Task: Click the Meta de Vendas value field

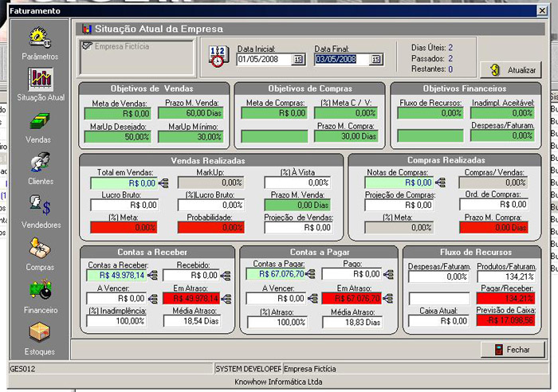Action: point(117,113)
